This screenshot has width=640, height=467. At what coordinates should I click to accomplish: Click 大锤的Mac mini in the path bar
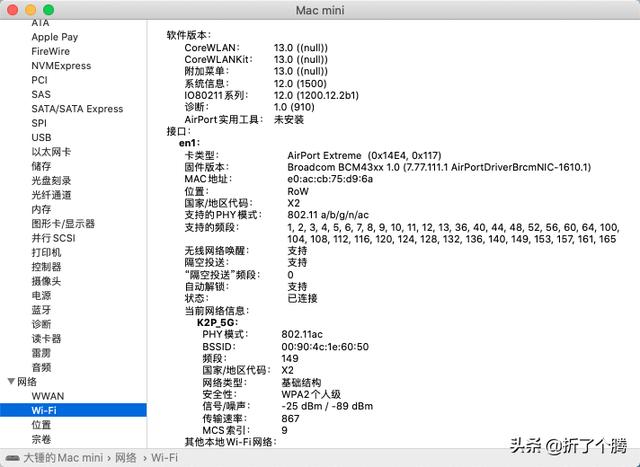[63, 458]
